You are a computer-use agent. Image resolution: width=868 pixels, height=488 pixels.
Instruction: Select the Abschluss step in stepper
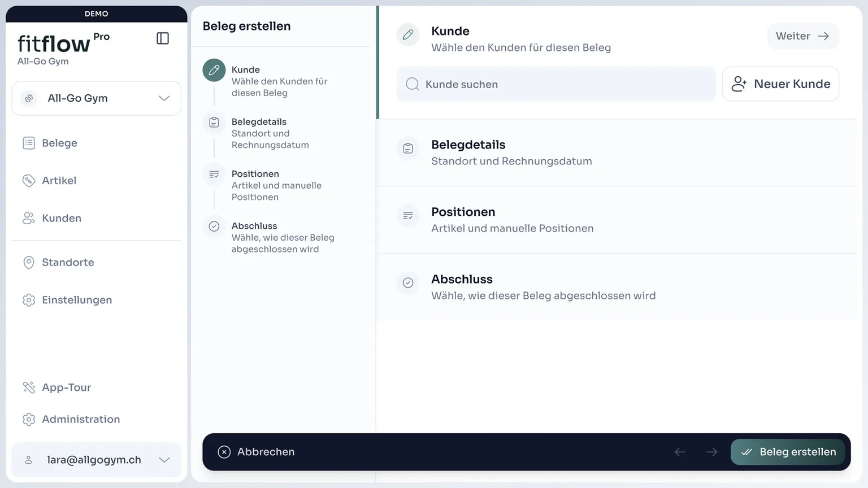[x=280, y=237]
